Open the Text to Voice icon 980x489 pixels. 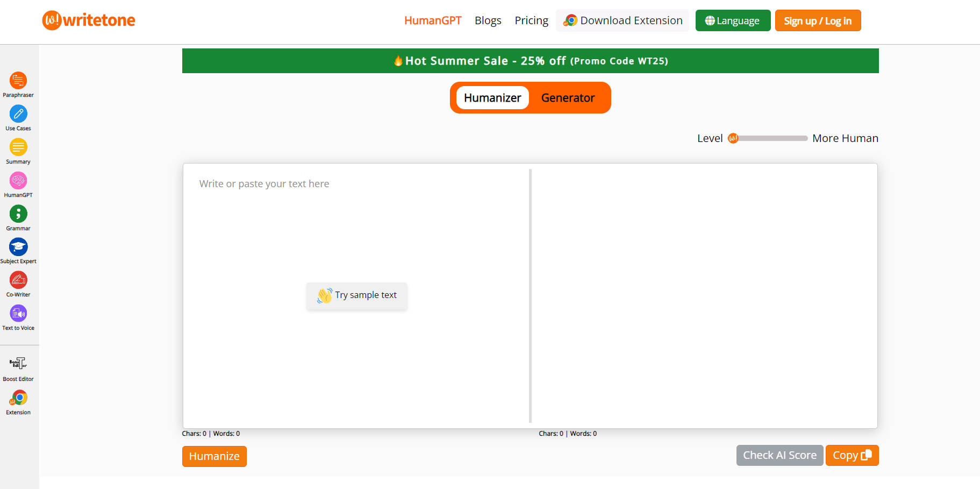[18, 314]
